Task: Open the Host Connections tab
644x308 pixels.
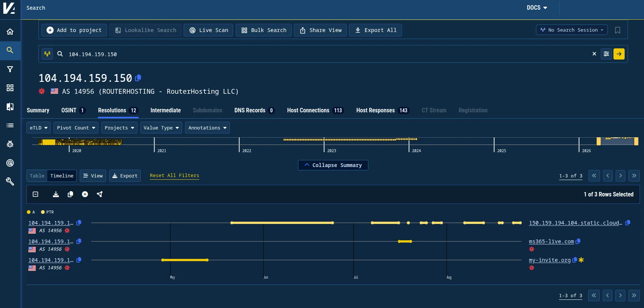Action: click(315, 110)
